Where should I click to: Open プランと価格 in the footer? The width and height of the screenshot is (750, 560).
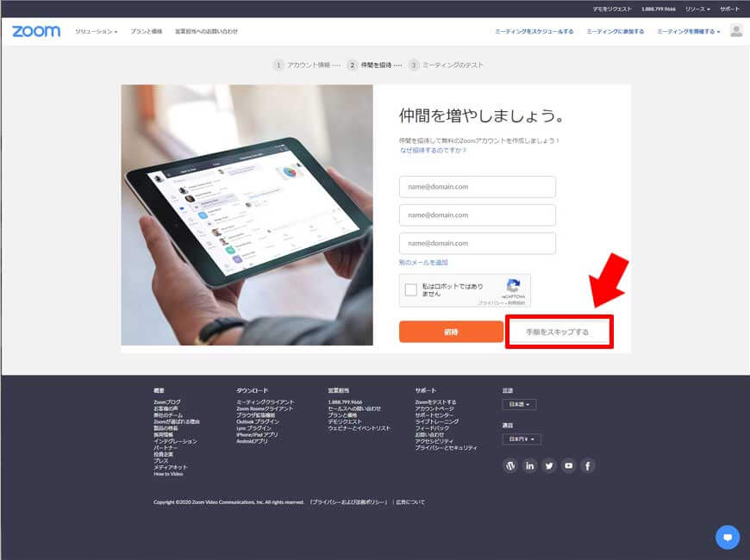342,415
